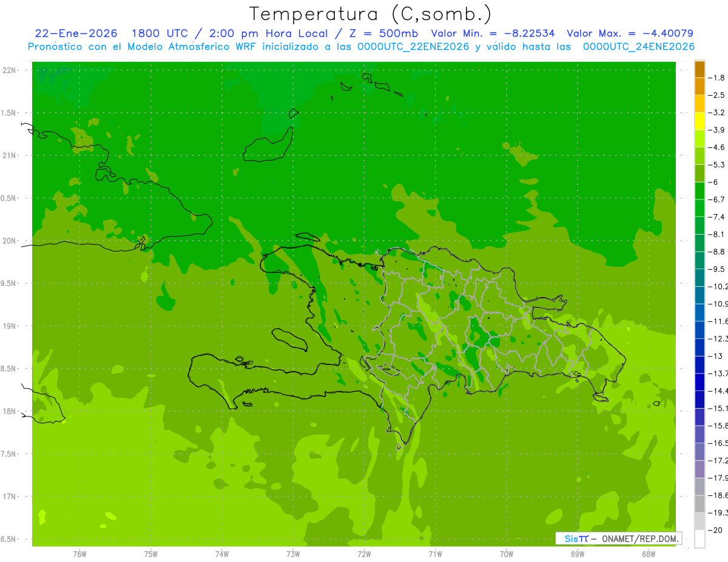The image size is (728, 562).
Task: Click the "-7.4" colorbar value
Action: tap(717, 216)
